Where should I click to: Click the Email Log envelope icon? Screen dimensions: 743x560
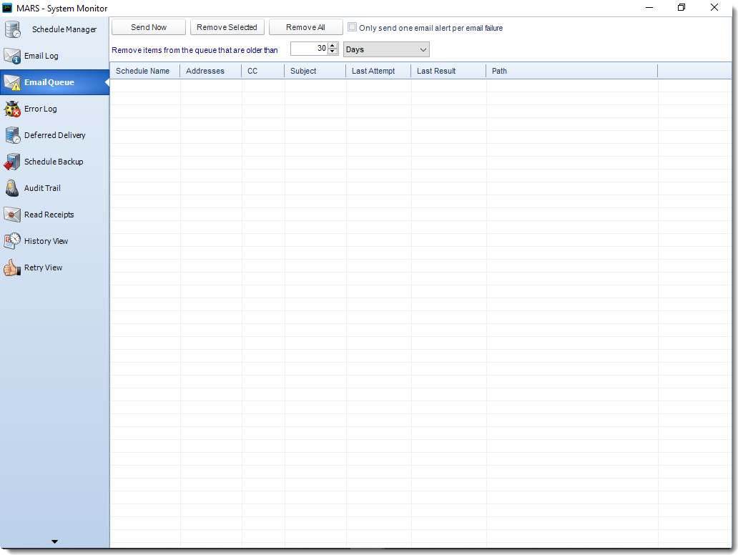12,56
